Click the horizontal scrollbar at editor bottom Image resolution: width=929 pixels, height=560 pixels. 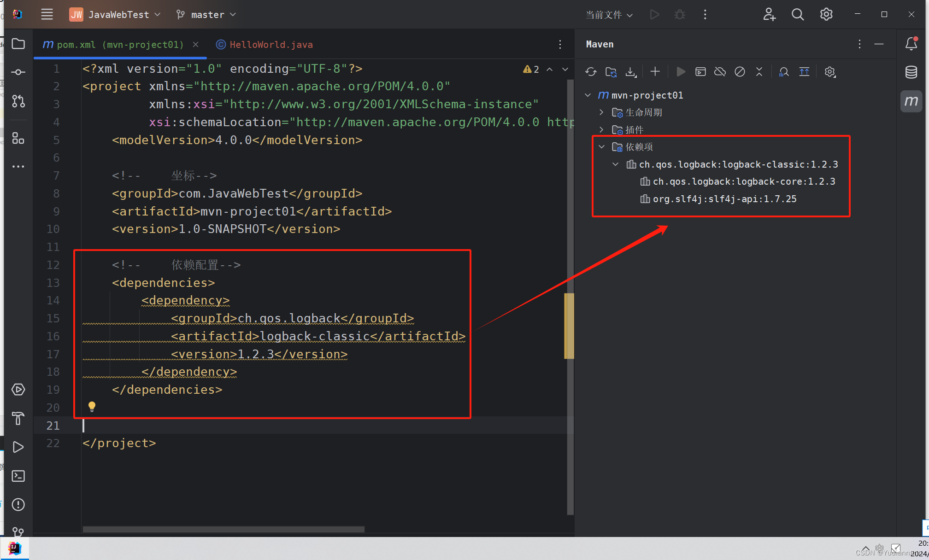223,529
